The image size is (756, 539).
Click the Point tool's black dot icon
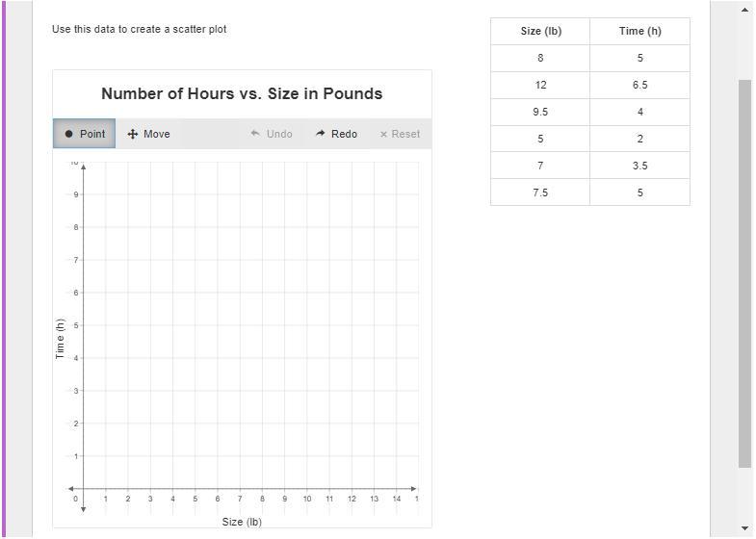click(68, 134)
